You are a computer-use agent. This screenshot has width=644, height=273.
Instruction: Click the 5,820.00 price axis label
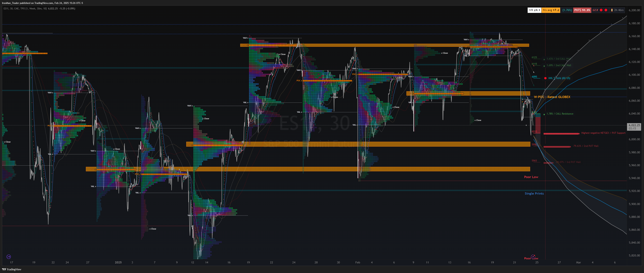point(634,255)
